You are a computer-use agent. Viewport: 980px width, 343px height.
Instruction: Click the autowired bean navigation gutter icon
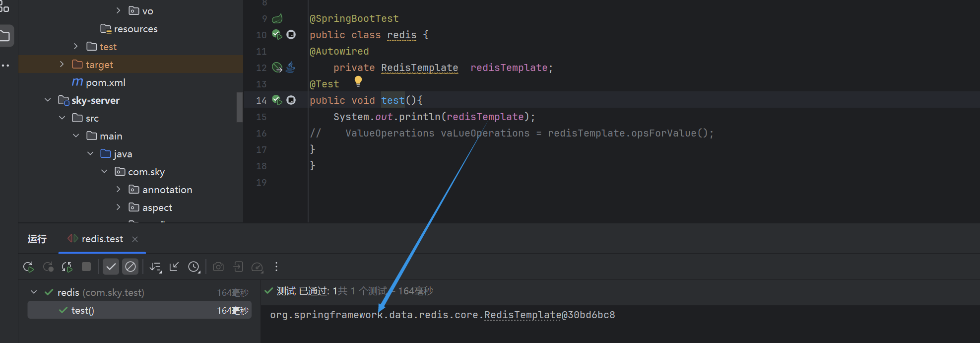(x=277, y=68)
